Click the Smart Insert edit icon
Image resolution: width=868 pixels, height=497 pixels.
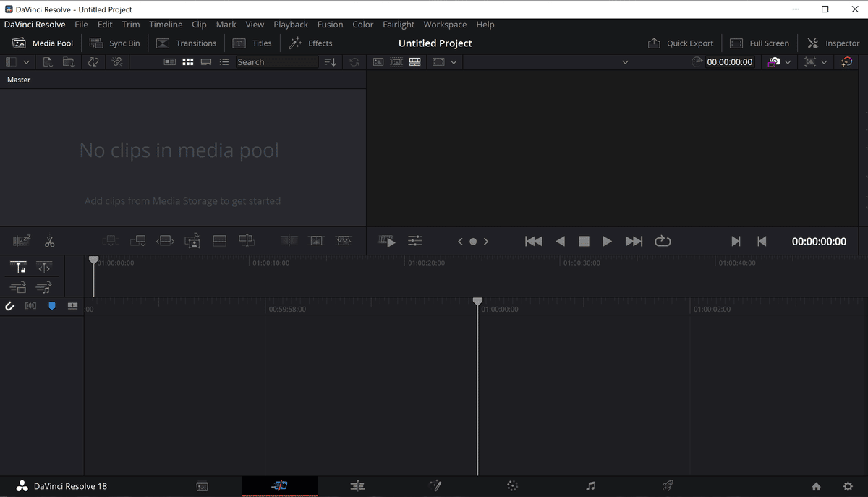111,242
